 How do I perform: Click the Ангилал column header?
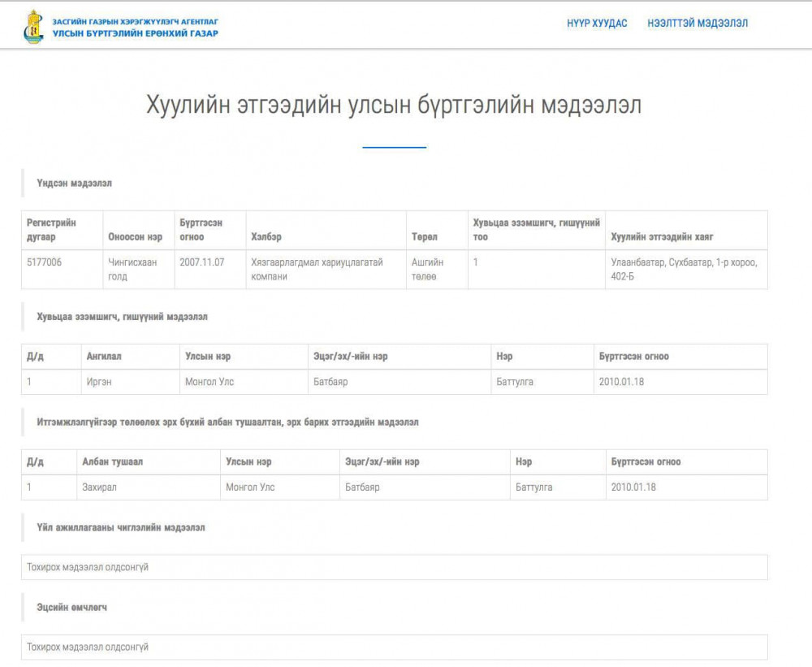pos(104,357)
